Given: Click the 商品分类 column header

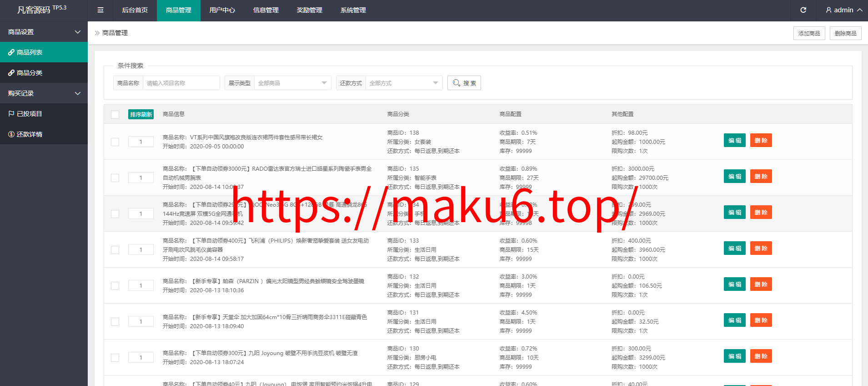Looking at the screenshot, I should [x=398, y=114].
